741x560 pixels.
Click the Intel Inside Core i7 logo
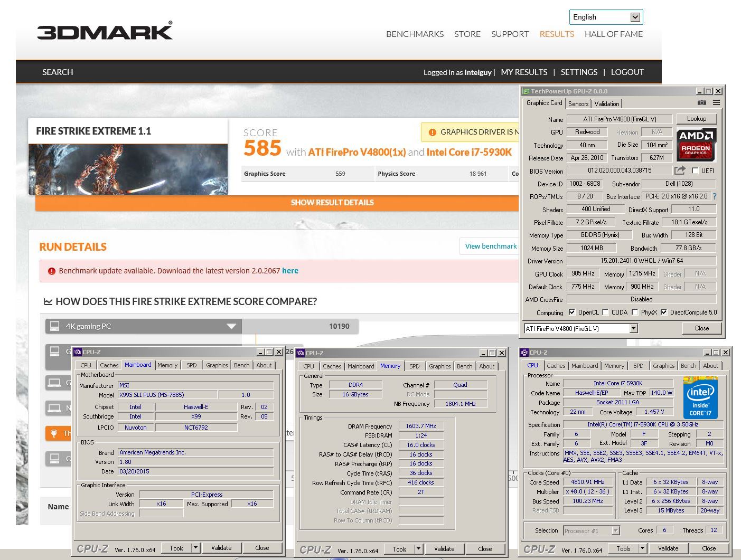coord(700,397)
